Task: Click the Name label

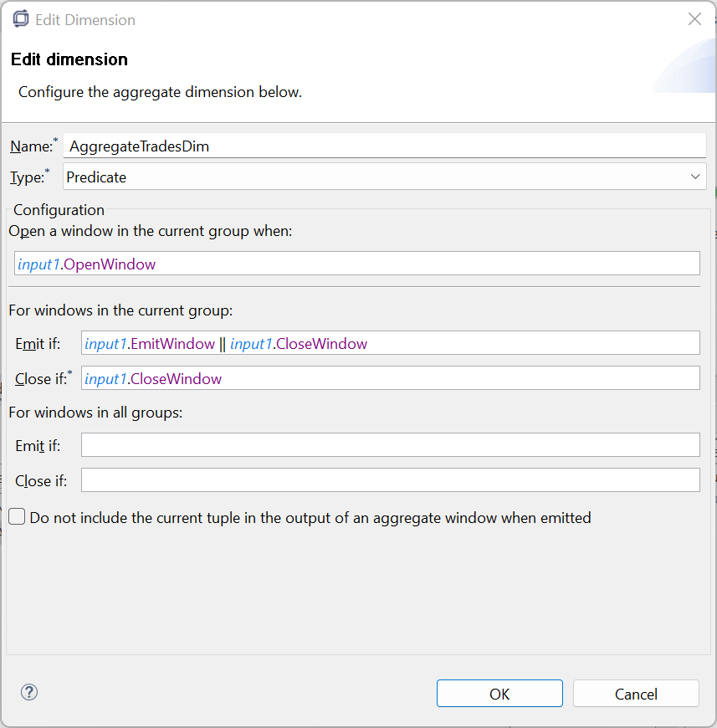Action: coord(30,146)
